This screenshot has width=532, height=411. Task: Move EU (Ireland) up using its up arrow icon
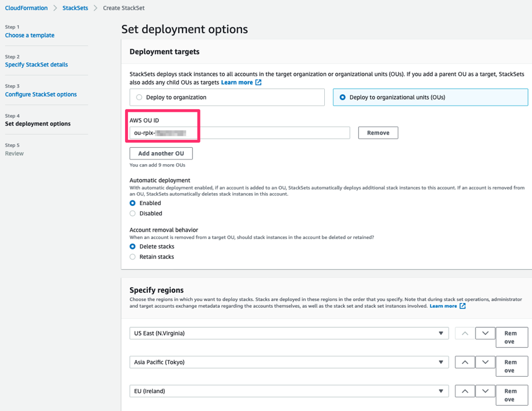464,390
